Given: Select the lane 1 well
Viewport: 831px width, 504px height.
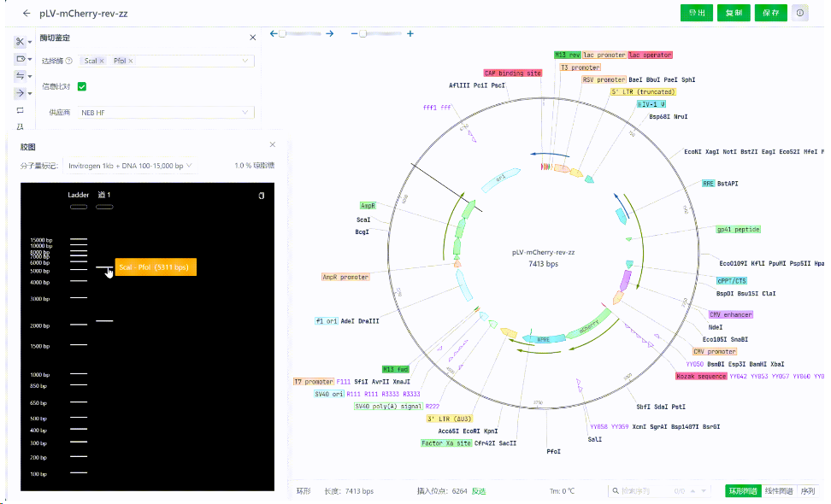Looking at the screenshot, I should [x=104, y=207].
